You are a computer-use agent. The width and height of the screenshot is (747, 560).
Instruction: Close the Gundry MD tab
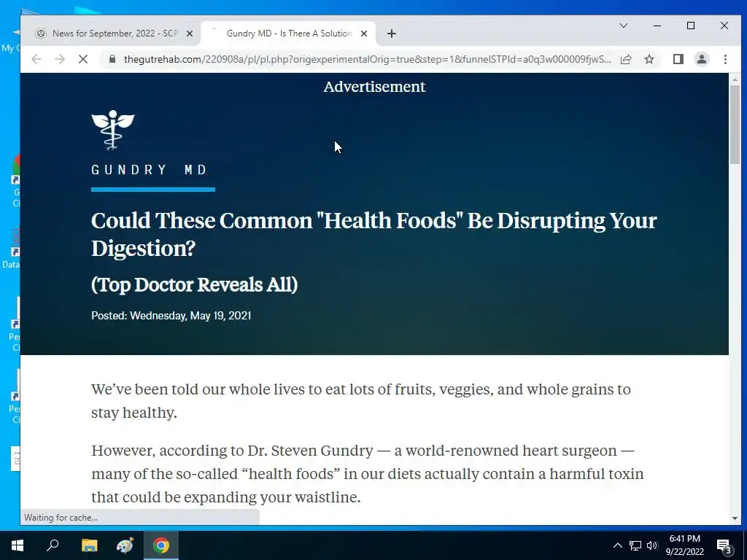(x=364, y=34)
